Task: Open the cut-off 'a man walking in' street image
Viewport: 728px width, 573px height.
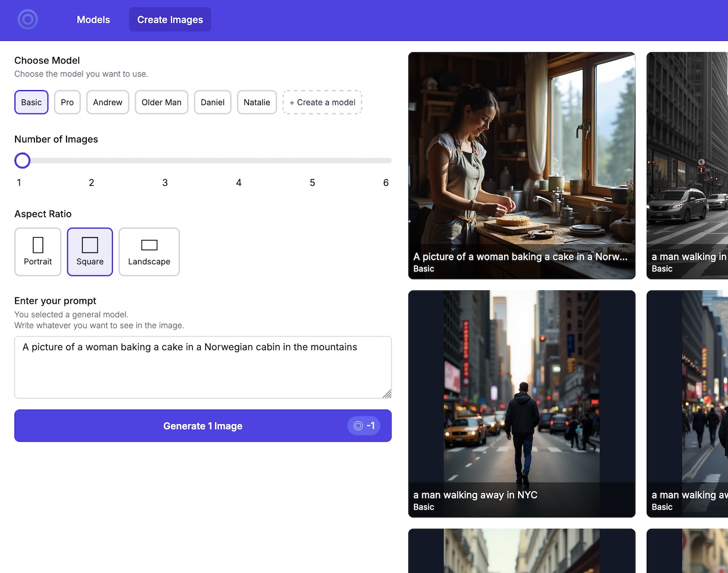Action: click(x=687, y=165)
